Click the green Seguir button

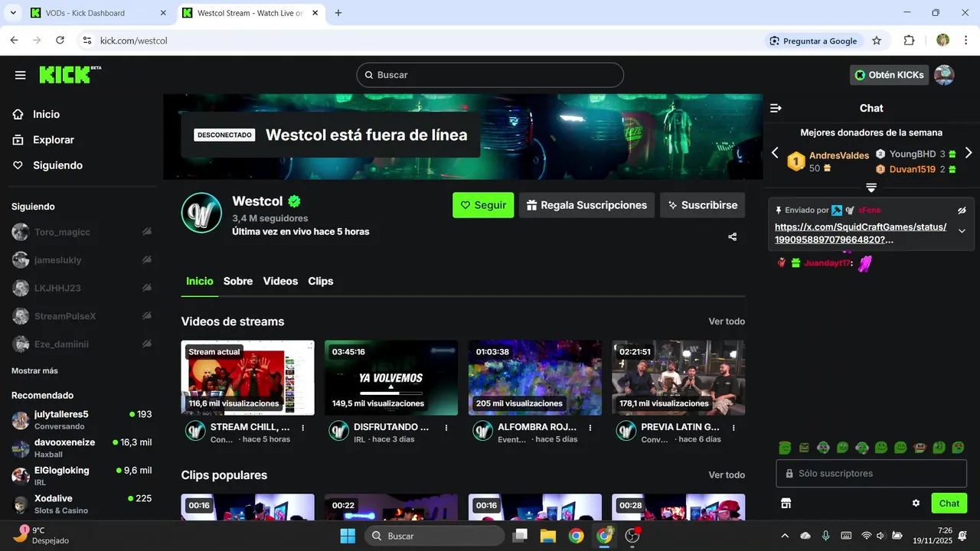coord(483,205)
